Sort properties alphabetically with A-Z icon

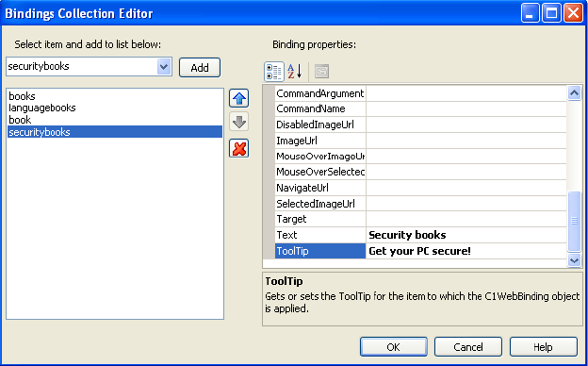click(x=295, y=72)
